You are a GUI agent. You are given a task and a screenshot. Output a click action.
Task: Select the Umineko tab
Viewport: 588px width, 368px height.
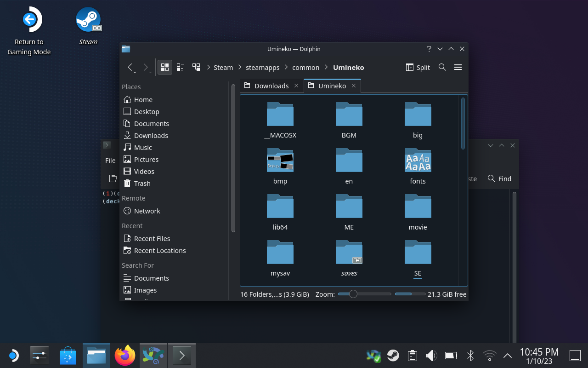(x=332, y=86)
